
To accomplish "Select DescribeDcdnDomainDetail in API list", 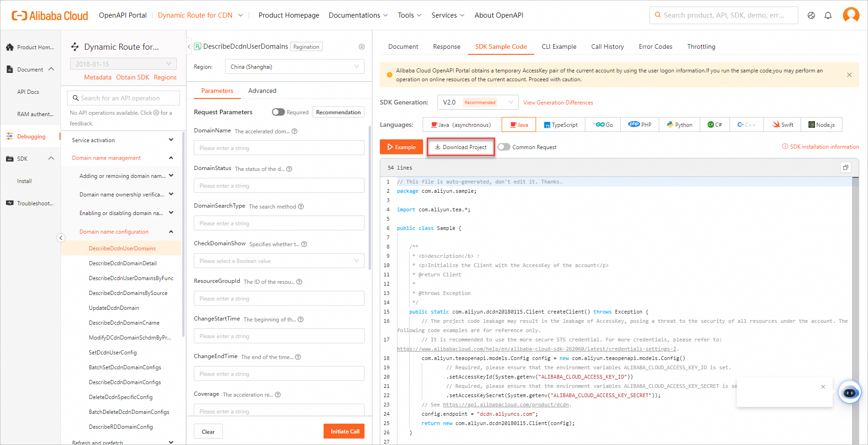I will tap(123, 263).
